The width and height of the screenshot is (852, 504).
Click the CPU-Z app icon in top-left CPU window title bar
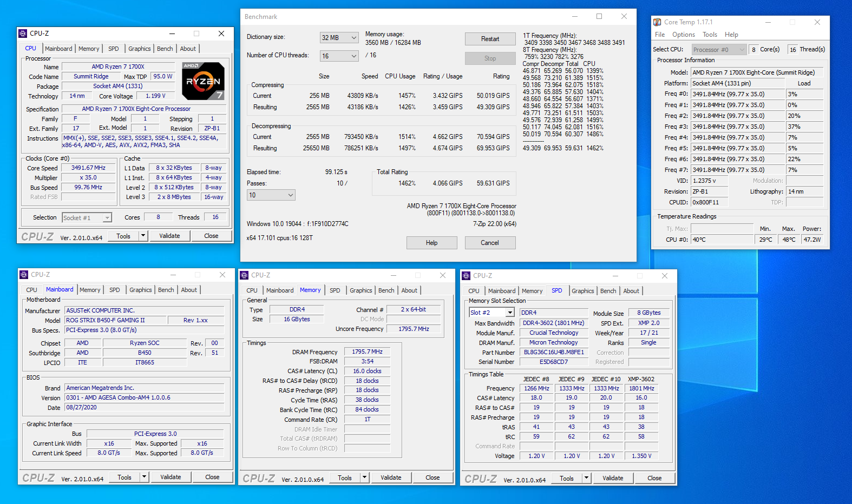(23, 34)
